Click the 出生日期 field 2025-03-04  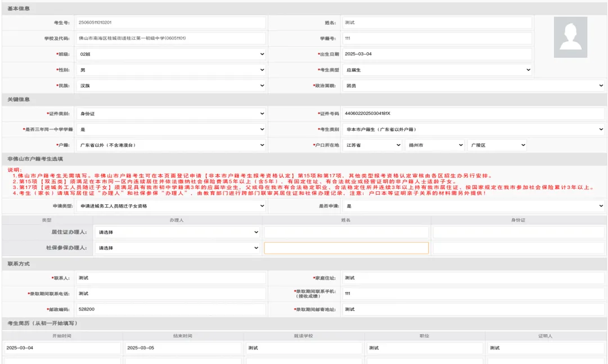click(x=437, y=54)
